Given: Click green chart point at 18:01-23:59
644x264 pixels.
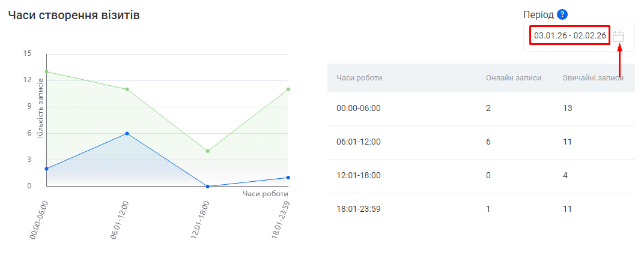Looking at the screenshot, I should pyautogui.click(x=288, y=89).
